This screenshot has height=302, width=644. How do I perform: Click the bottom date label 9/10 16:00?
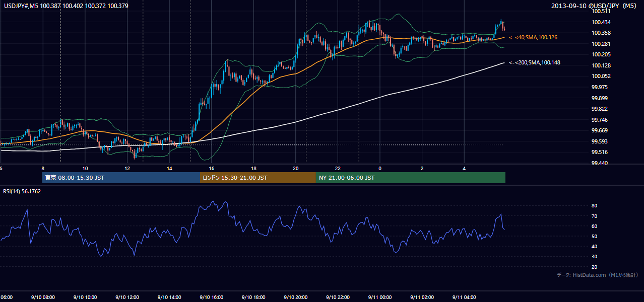coord(211,297)
